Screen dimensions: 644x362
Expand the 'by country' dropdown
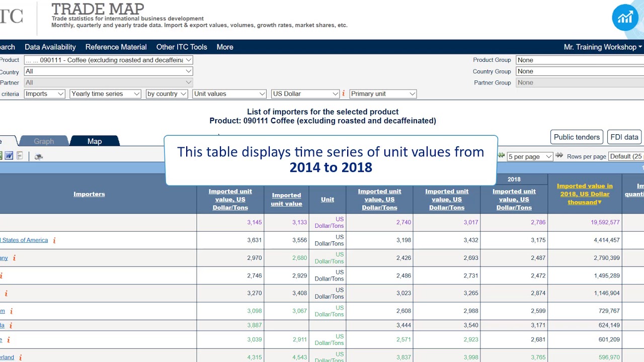pos(167,94)
